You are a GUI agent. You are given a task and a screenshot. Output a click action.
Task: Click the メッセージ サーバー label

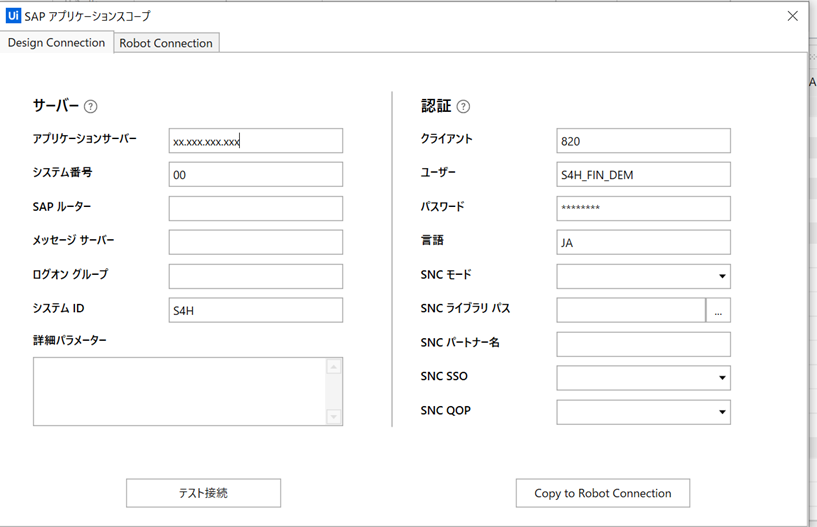[x=73, y=240]
